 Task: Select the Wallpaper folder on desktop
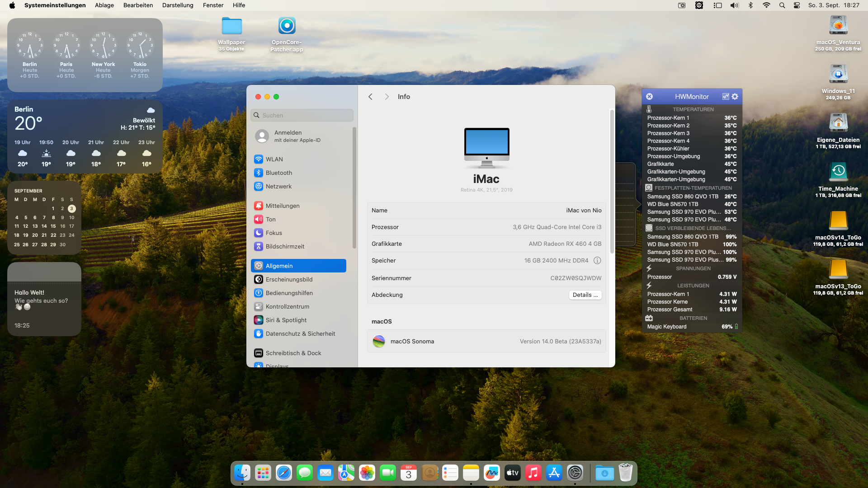pyautogui.click(x=231, y=27)
